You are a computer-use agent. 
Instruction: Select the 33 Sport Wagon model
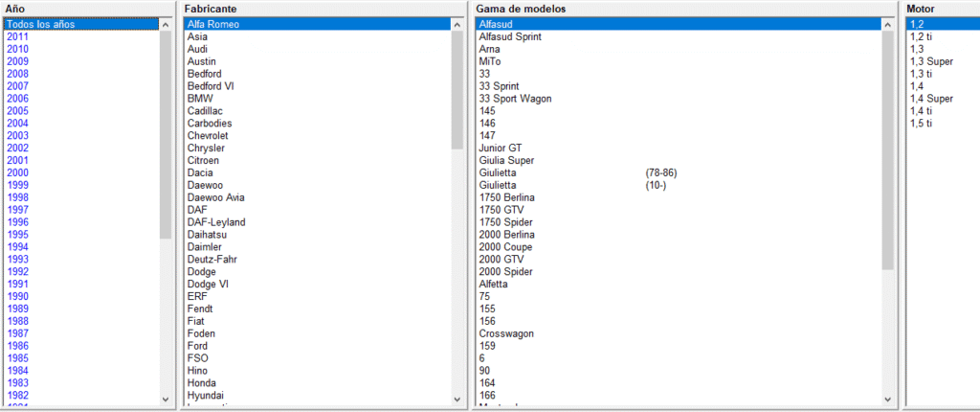pyautogui.click(x=515, y=99)
